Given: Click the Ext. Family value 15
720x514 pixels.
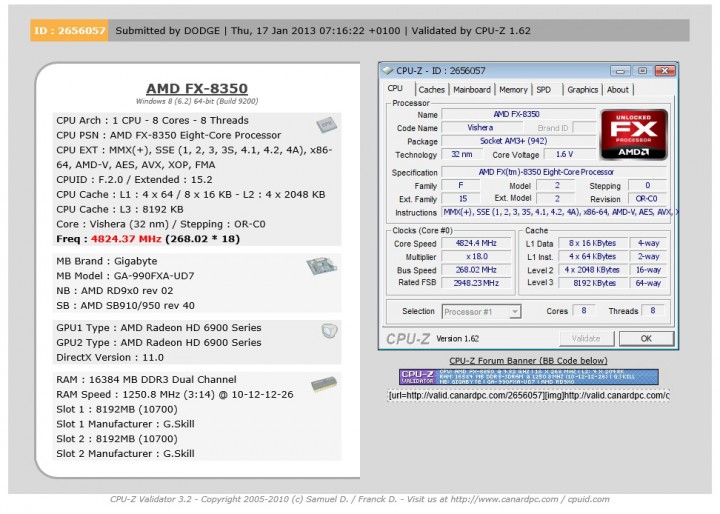Looking at the screenshot, I should 461,199.
